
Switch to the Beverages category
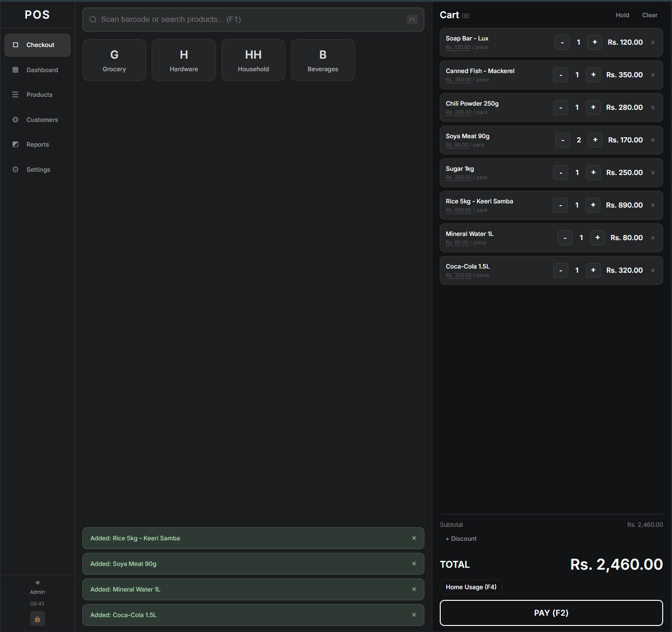(x=323, y=60)
